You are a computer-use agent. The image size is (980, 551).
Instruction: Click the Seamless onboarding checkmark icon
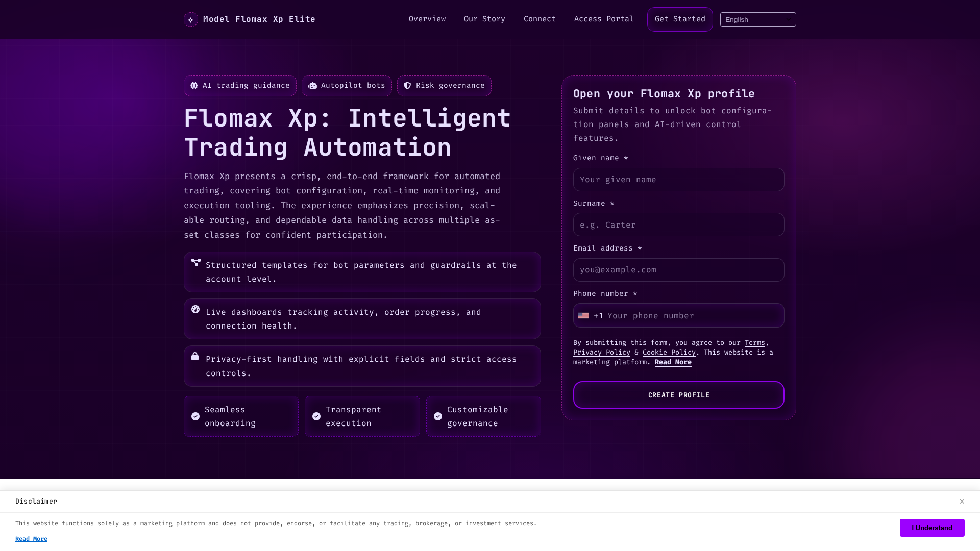(x=195, y=416)
